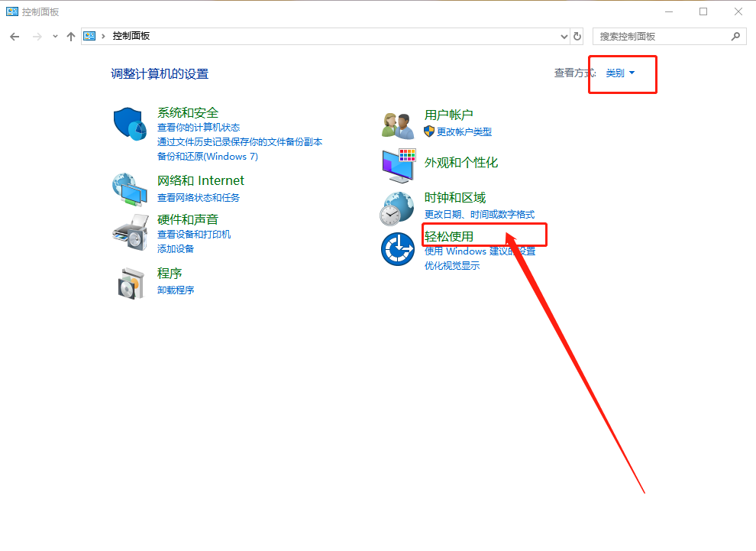Click the refresh button in address bar

click(x=577, y=36)
